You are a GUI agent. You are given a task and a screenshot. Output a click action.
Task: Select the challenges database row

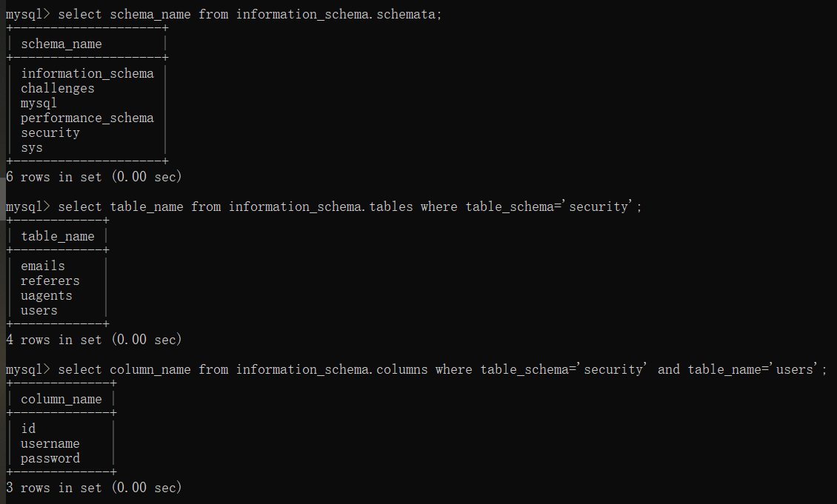click(58, 88)
